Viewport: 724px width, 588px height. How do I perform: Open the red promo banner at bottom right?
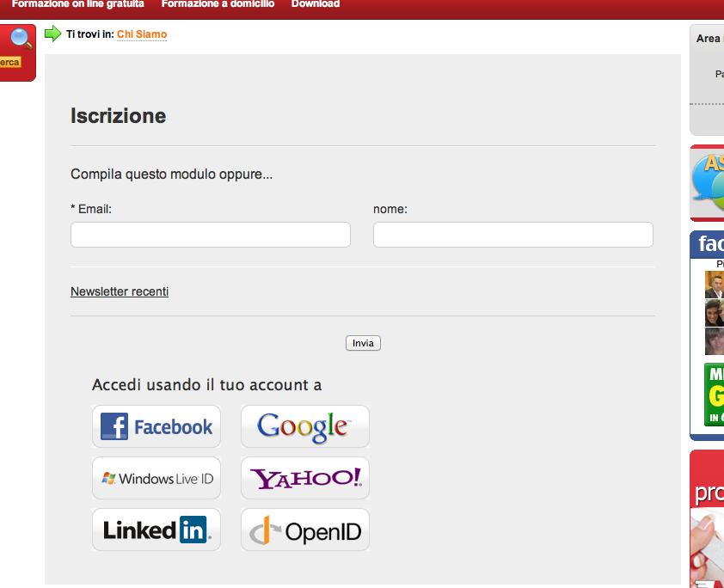click(708, 519)
